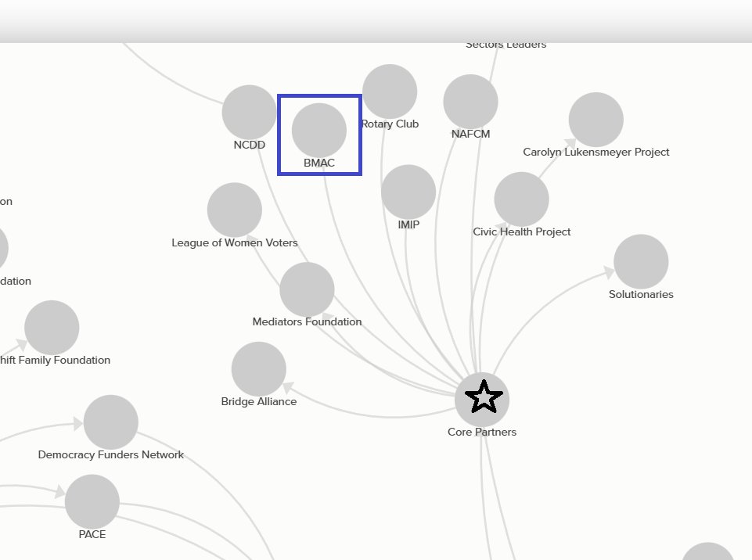The height and width of the screenshot is (560, 752).
Task: Open the Carolyn Lukensmeyer Project node
Action: click(596, 120)
